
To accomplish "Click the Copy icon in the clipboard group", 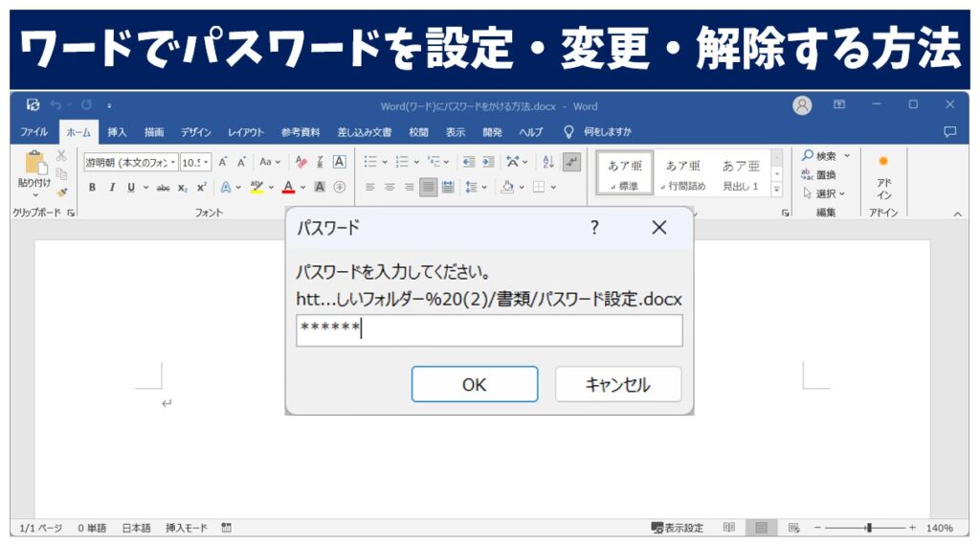I will 61,173.
